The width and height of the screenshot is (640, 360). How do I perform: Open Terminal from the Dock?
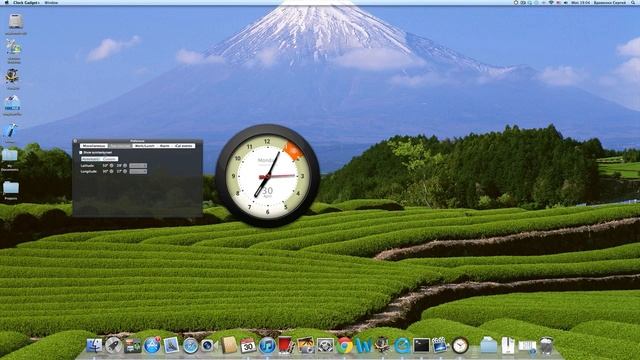421,346
